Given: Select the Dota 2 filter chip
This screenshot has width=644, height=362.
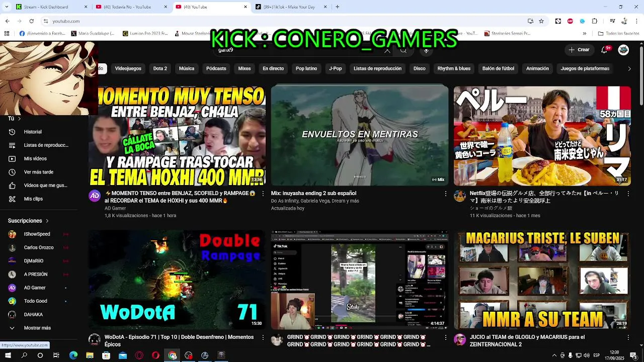Looking at the screenshot, I should coord(160,68).
